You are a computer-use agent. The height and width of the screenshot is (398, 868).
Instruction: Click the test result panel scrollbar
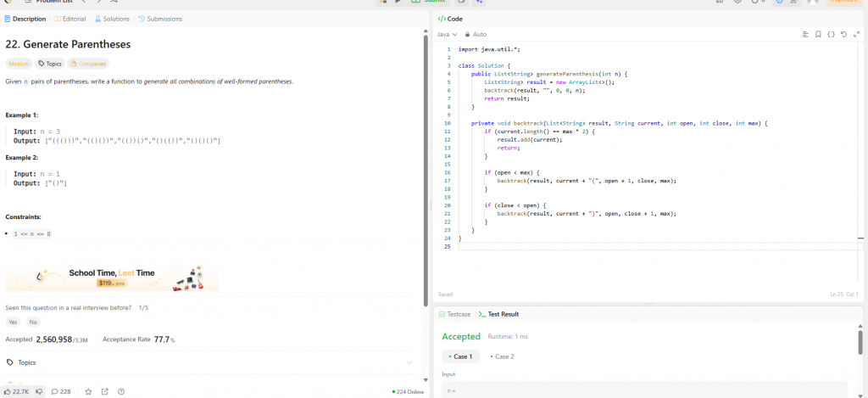click(x=860, y=343)
